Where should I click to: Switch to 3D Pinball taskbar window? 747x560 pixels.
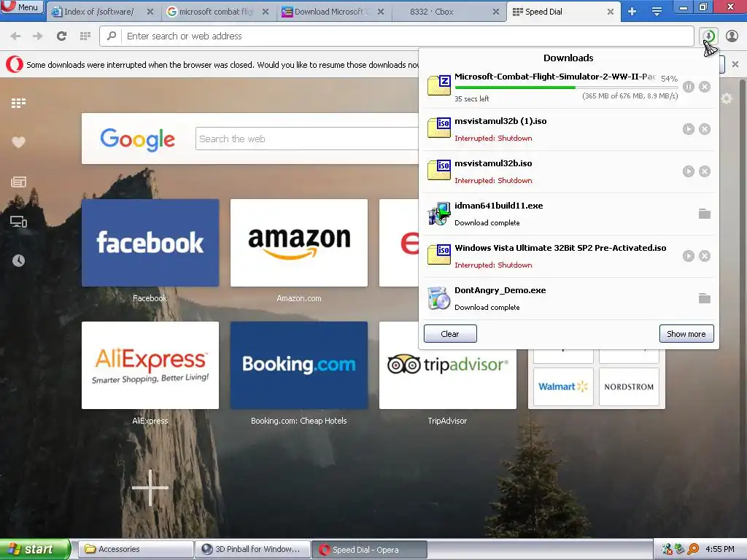coord(252,550)
